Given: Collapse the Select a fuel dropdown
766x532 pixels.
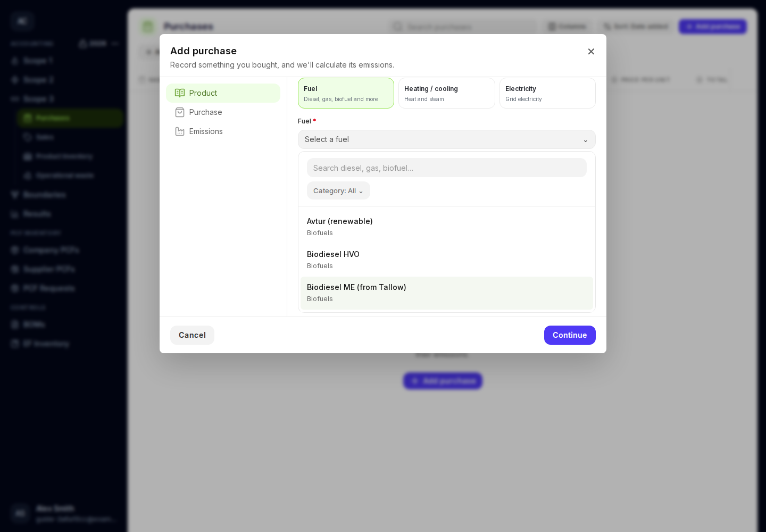Looking at the screenshot, I should coord(447,139).
